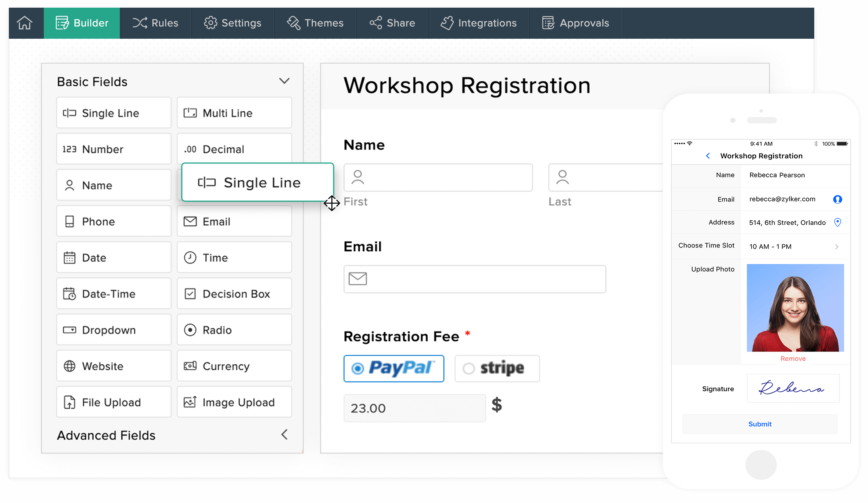Open the Themes tab

[315, 23]
